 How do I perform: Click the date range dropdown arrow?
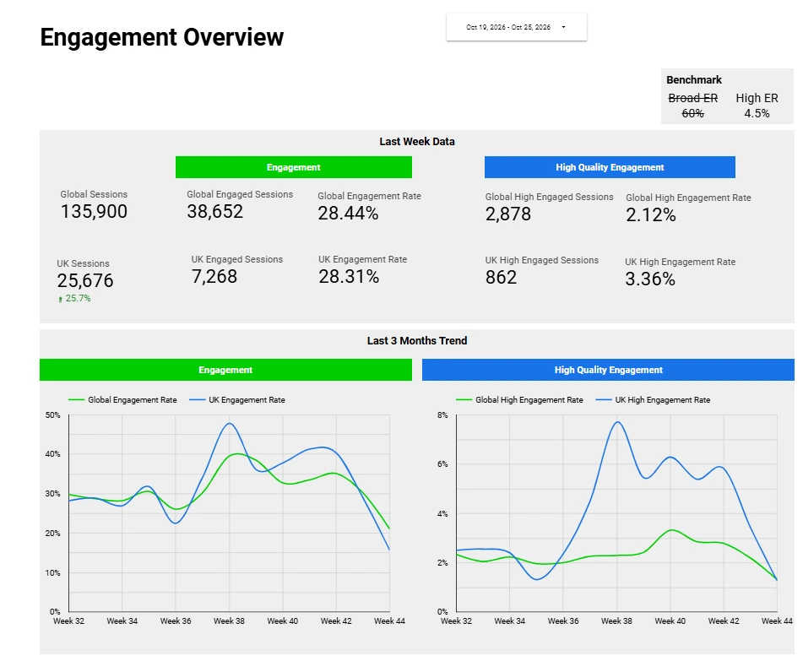pyautogui.click(x=563, y=27)
